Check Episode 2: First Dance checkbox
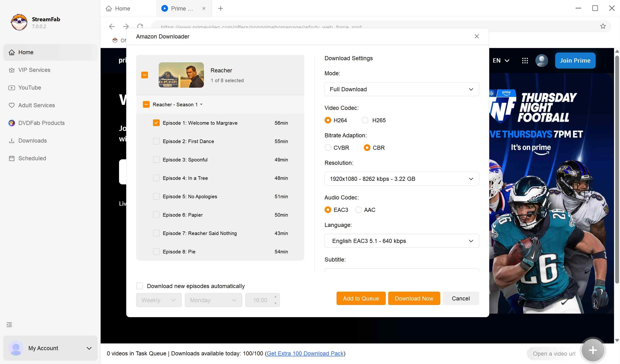 (156, 141)
